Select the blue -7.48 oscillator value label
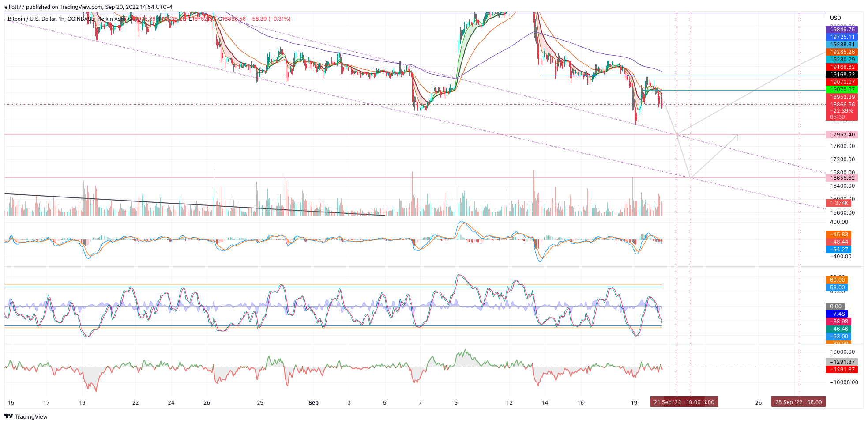This screenshot has width=868, height=424. coord(837,314)
